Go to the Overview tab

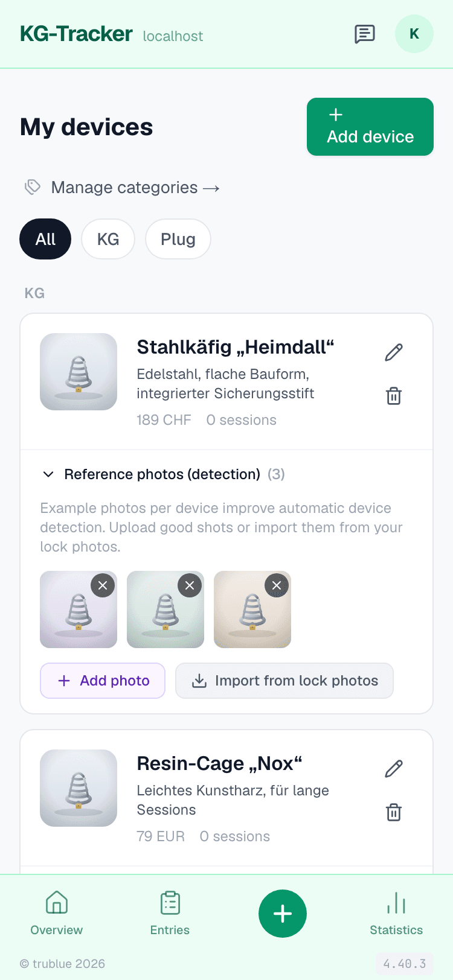(x=57, y=914)
